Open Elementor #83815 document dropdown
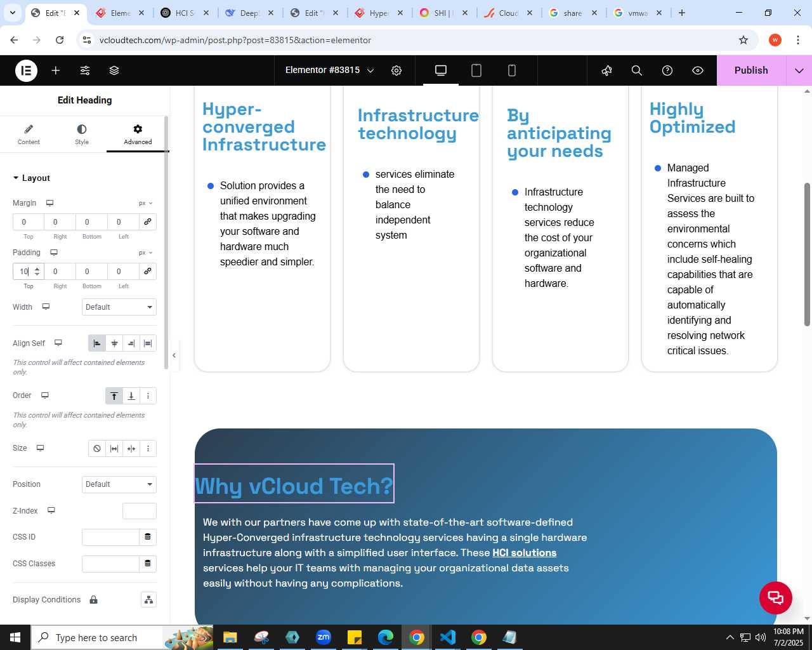The image size is (812, 650). 329,70
